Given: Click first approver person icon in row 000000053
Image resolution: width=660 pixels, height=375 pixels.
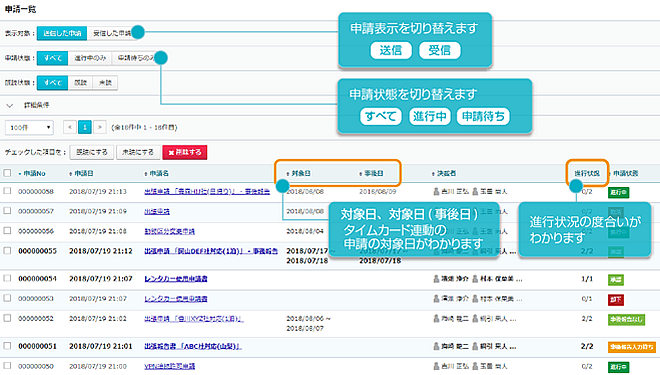Looking at the screenshot, I should pos(436,299).
